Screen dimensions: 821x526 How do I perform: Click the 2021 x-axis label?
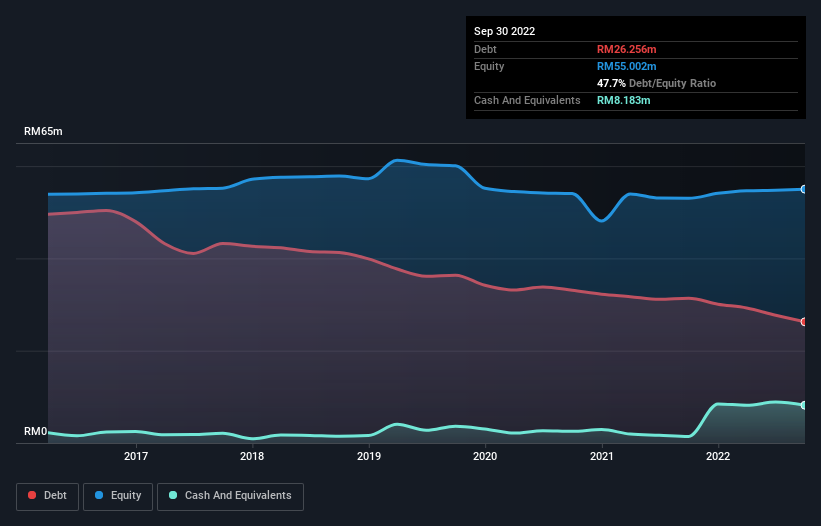(602, 456)
